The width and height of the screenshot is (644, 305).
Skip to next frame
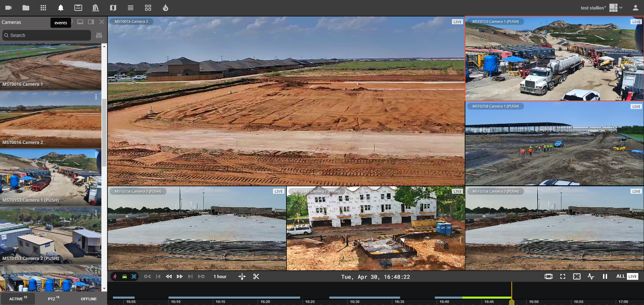[190, 276]
